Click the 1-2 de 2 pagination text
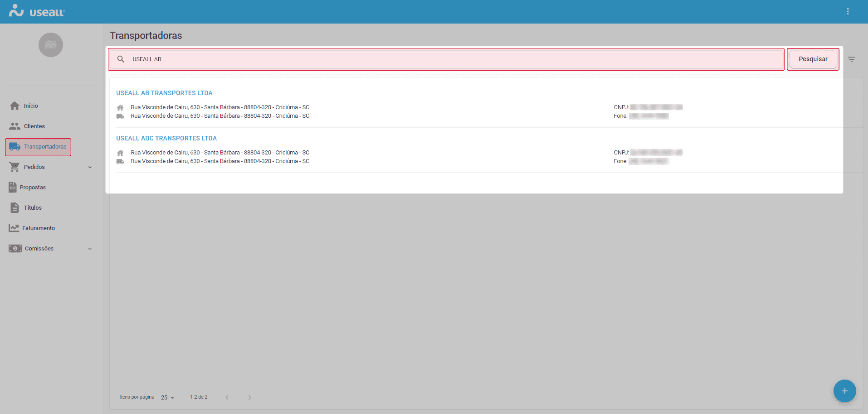Screen dimensions: 868x414 (x=199, y=397)
